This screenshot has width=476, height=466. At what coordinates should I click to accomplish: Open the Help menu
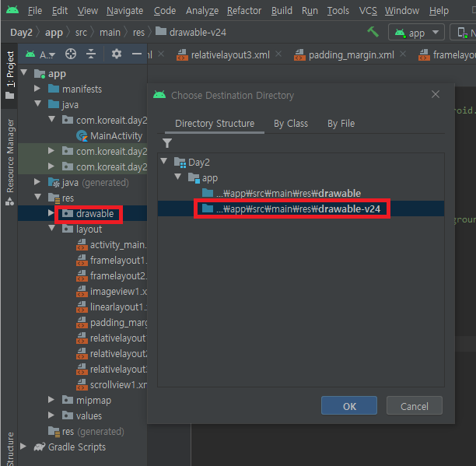439,11
